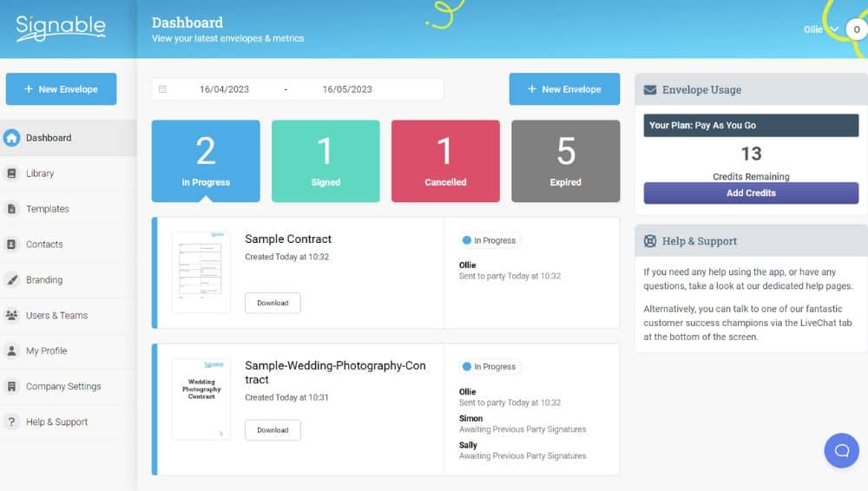This screenshot has width=868, height=491.
Task: Open the Library menu item
Action: pyautogui.click(x=68, y=173)
